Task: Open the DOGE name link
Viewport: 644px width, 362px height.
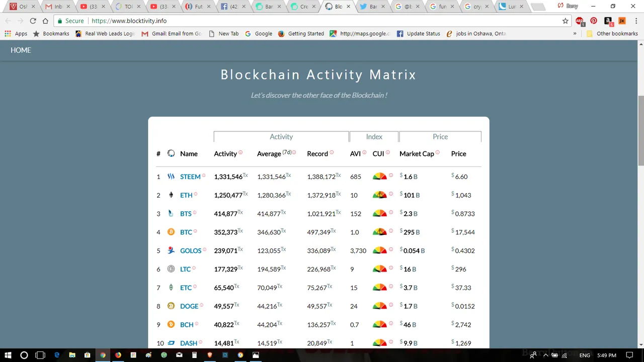Action: click(189, 306)
